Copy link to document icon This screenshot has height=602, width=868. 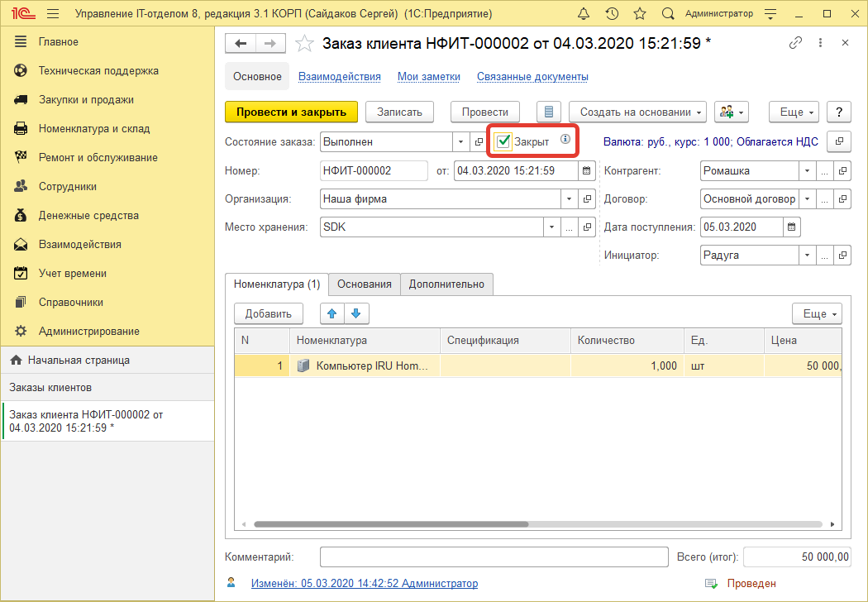(795, 43)
